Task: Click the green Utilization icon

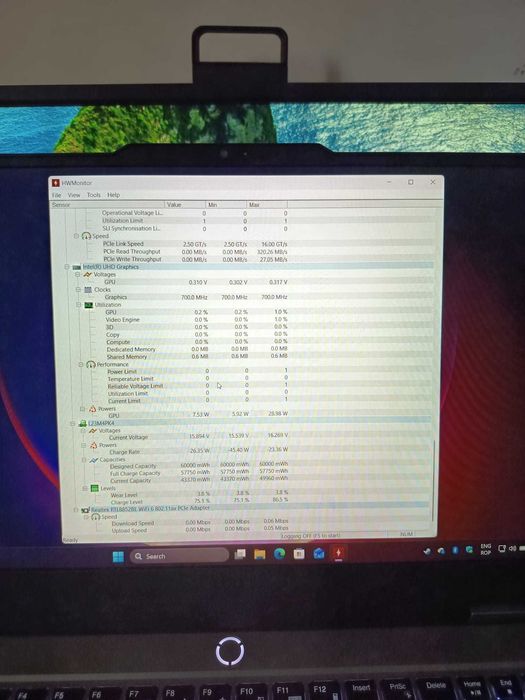Action: (88, 305)
